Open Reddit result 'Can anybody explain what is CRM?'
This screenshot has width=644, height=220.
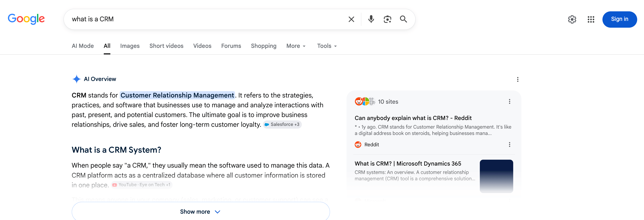coord(413,118)
